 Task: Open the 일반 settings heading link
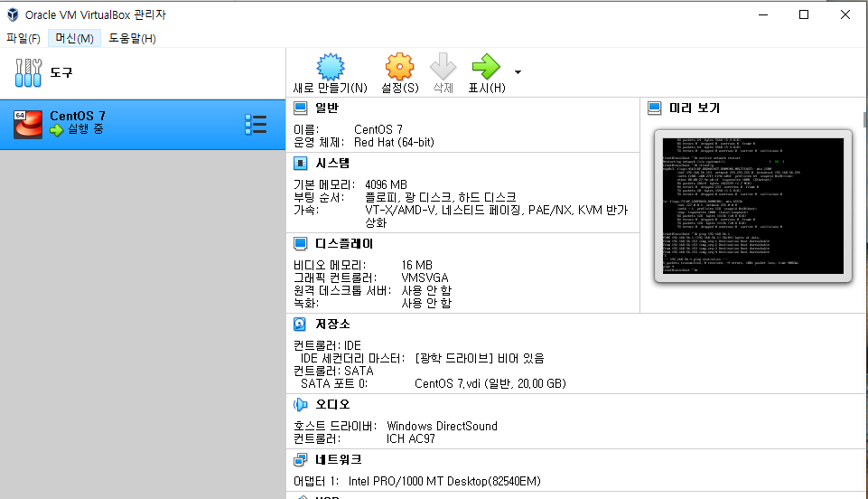[x=327, y=108]
